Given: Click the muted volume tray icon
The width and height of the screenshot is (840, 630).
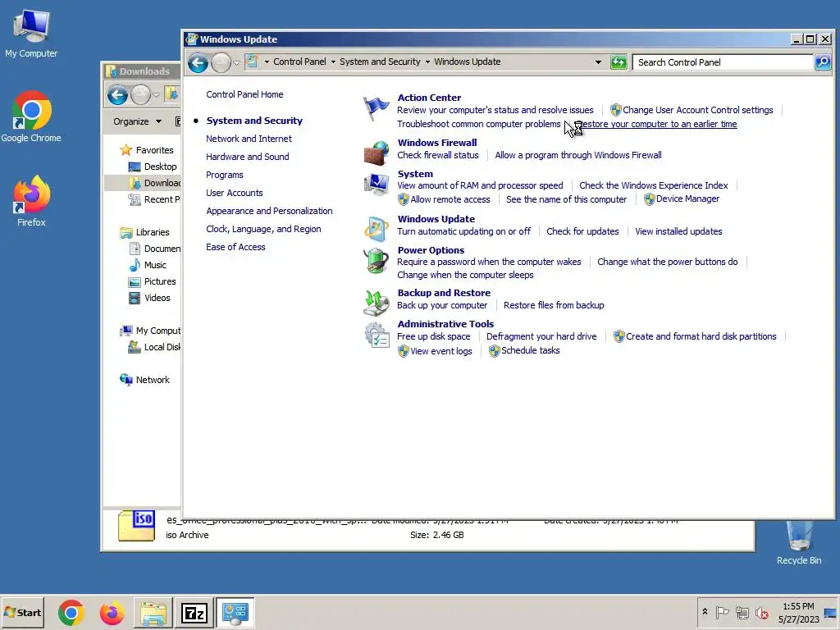Looking at the screenshot, I should [761, 612].
